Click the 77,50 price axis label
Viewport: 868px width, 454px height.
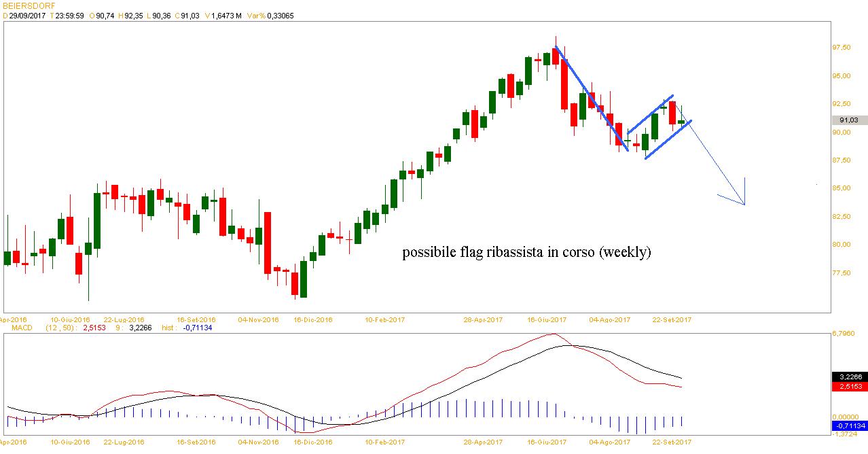842,273
